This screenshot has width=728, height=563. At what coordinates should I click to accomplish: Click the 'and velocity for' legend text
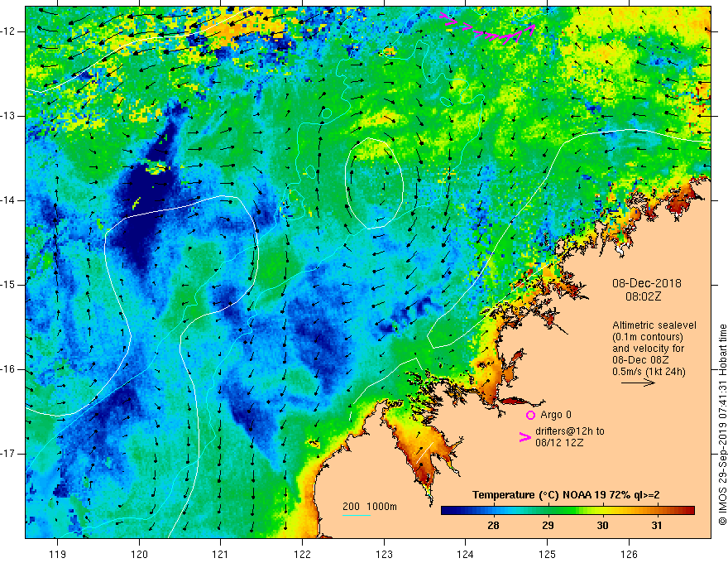[648, 349]
